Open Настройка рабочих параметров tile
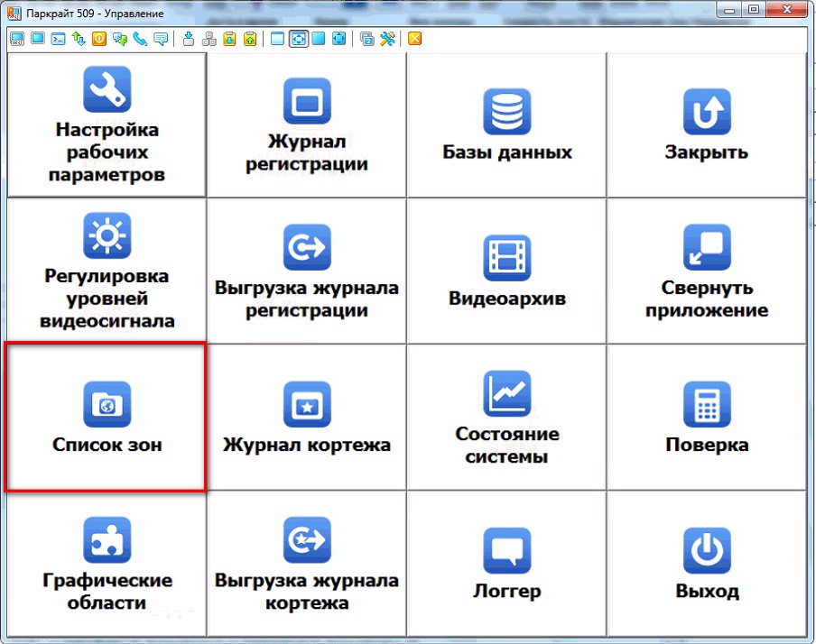Viewport: 816px width, 644px height. (107, 124)
